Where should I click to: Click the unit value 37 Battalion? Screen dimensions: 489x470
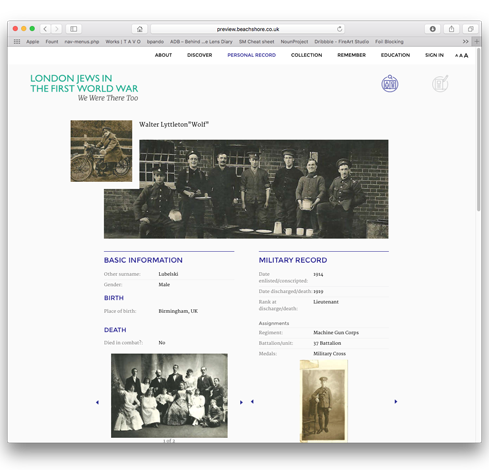tap(327, 343)
